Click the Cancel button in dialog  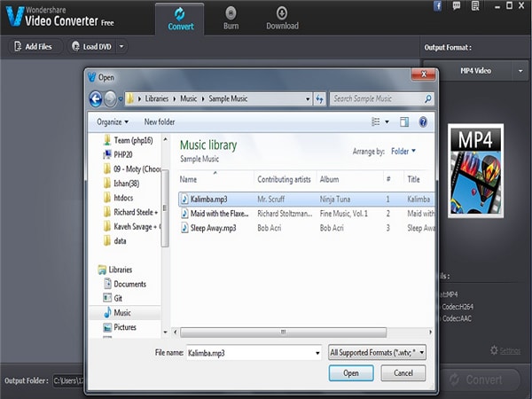[403, 373]
